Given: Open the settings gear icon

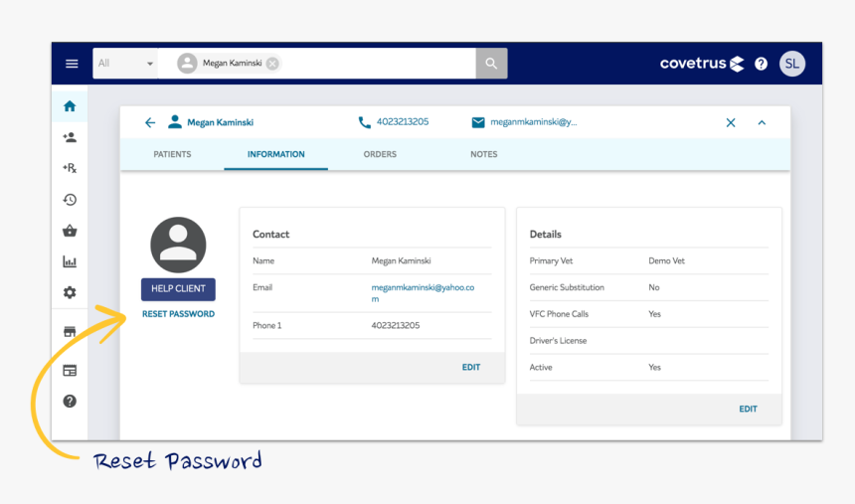Looking at the screenshot, I should (x=70, y=292).
